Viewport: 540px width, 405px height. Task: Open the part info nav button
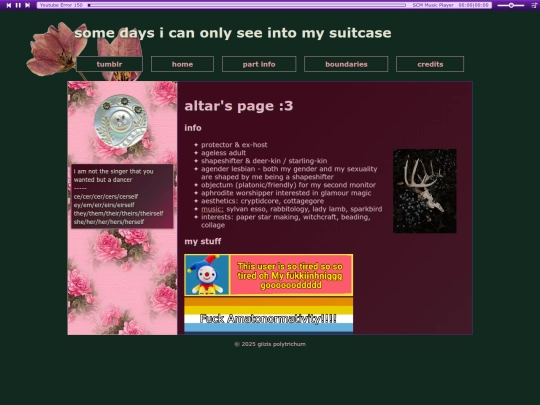click(259, 64)
